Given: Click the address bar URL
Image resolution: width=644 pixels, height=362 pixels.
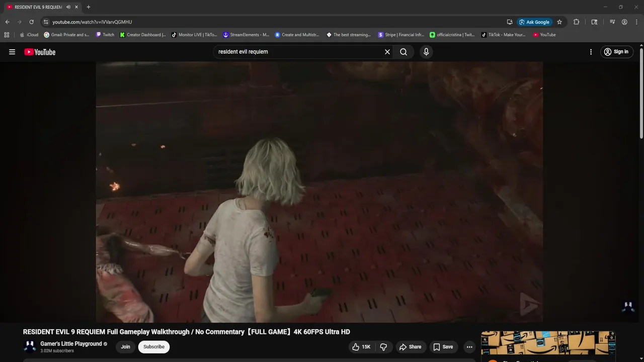Looking at the screenshot, I should (x=92, y=22).
